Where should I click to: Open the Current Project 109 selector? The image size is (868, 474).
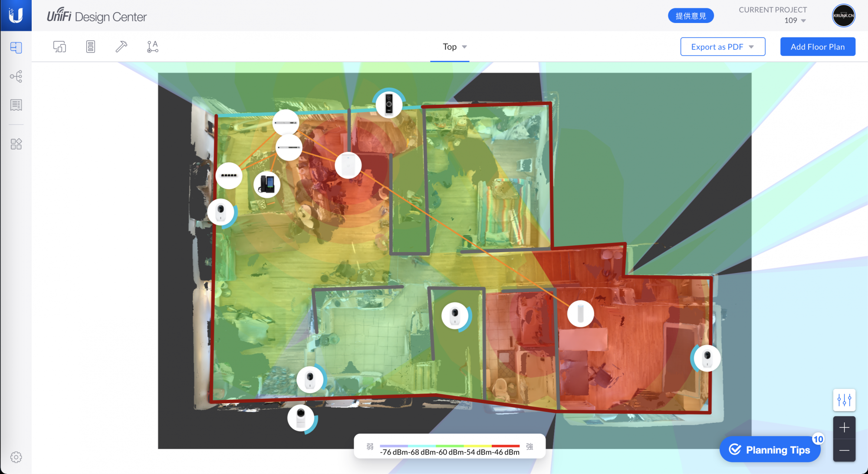coord(794,20)
